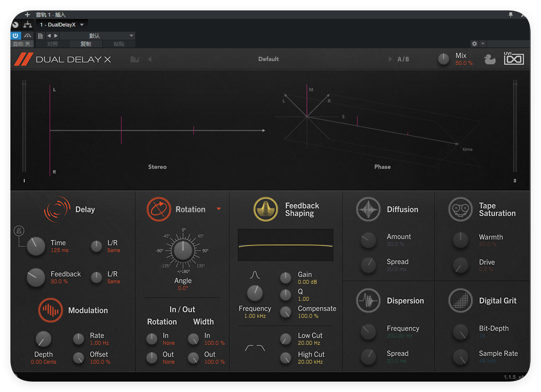Screen dimensions: 541x392
Task: Select the low/high cut filter shape icon
Action: pos(255,348)
